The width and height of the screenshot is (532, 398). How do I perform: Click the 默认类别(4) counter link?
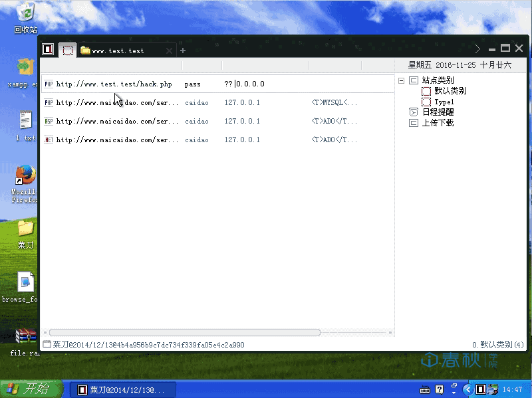(x=500, y=344)
